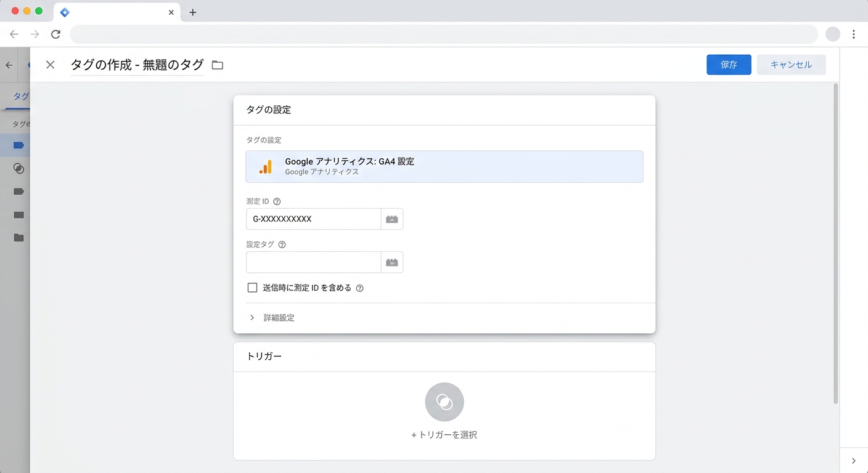Open help tooltip for 設定タグ

282,245
